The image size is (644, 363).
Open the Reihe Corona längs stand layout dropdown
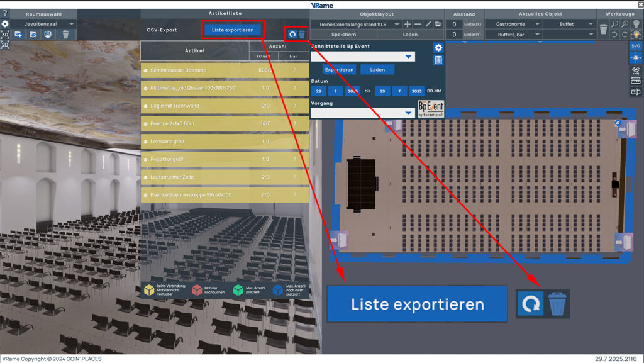356,25
